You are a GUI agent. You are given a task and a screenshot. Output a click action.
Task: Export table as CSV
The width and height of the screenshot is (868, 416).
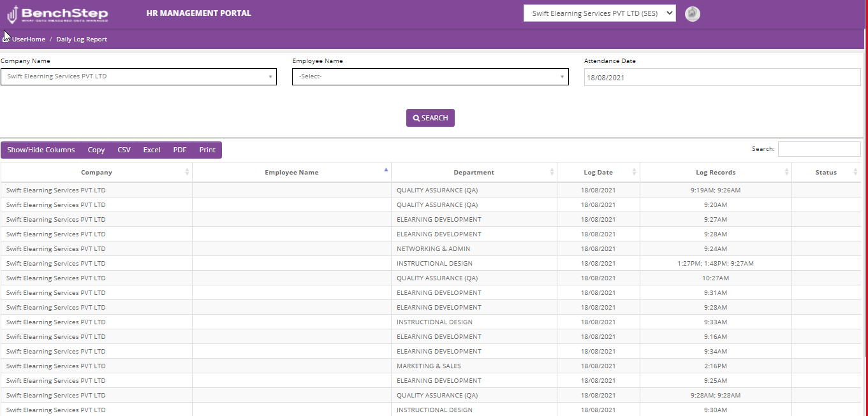click(x=124, y=150)
